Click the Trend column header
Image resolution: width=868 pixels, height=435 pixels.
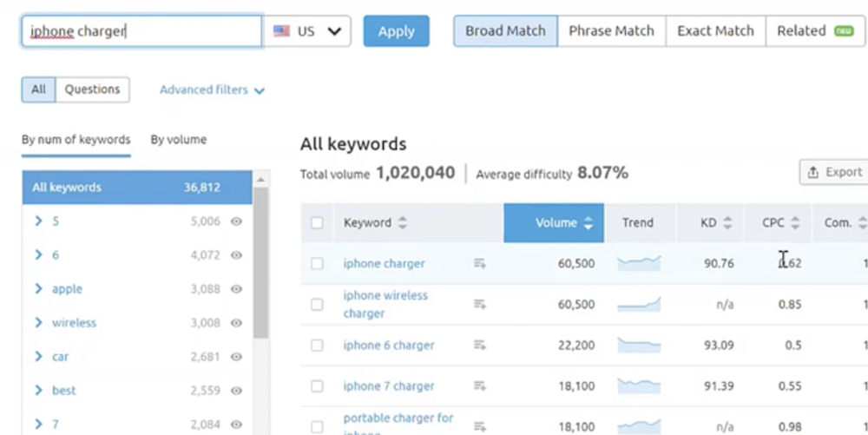pyautogui.click(x=638, y=223)
